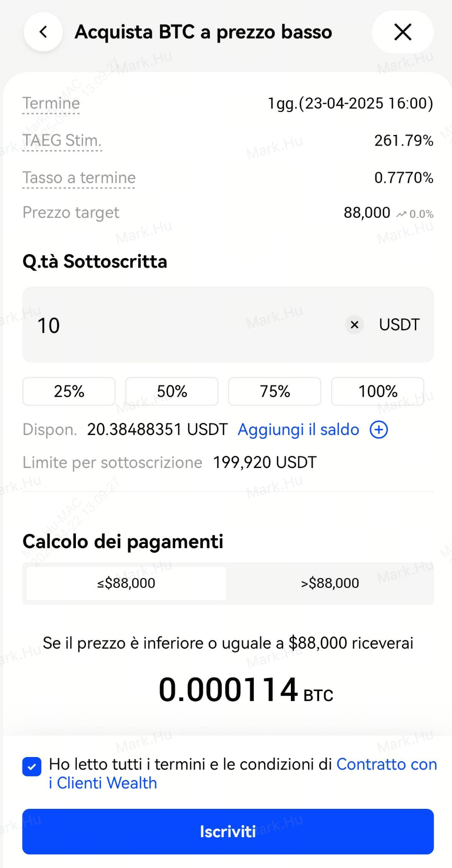Switch to the >$88,000 payment tab

click(330, 583)
